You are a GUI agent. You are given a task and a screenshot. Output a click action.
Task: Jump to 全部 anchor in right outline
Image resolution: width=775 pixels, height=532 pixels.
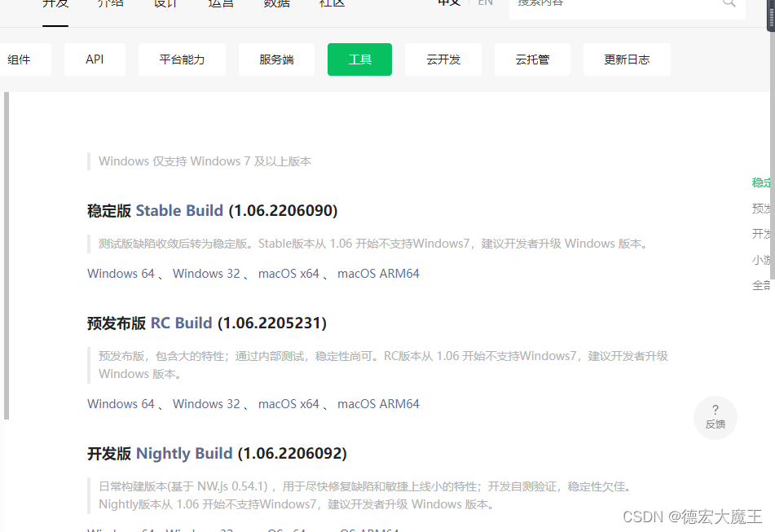click(x=763, y=285)
